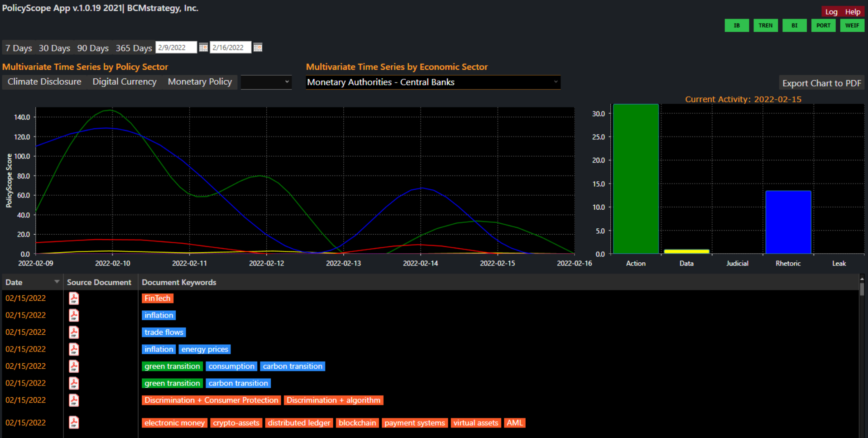Open the empty policy sector dropdown
This screenshot has width=868, height=438.
(266, 82)
